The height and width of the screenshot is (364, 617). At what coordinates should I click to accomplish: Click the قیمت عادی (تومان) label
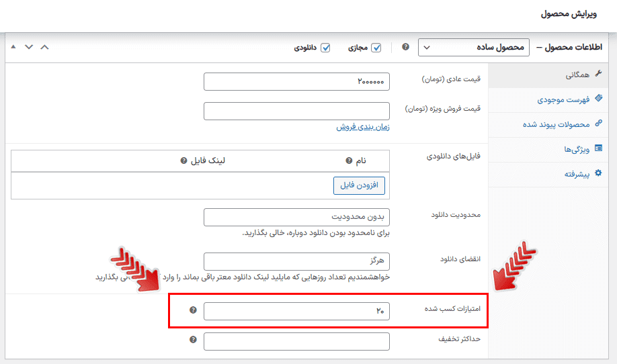tap(451, 79)
